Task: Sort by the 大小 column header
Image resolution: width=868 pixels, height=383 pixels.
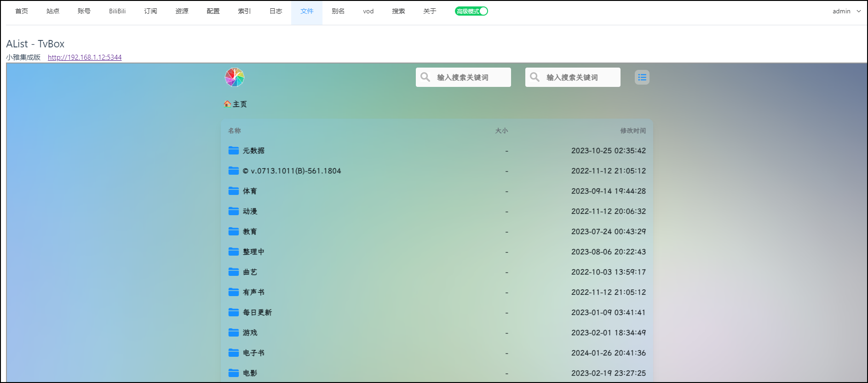Action: coord(501,131)
